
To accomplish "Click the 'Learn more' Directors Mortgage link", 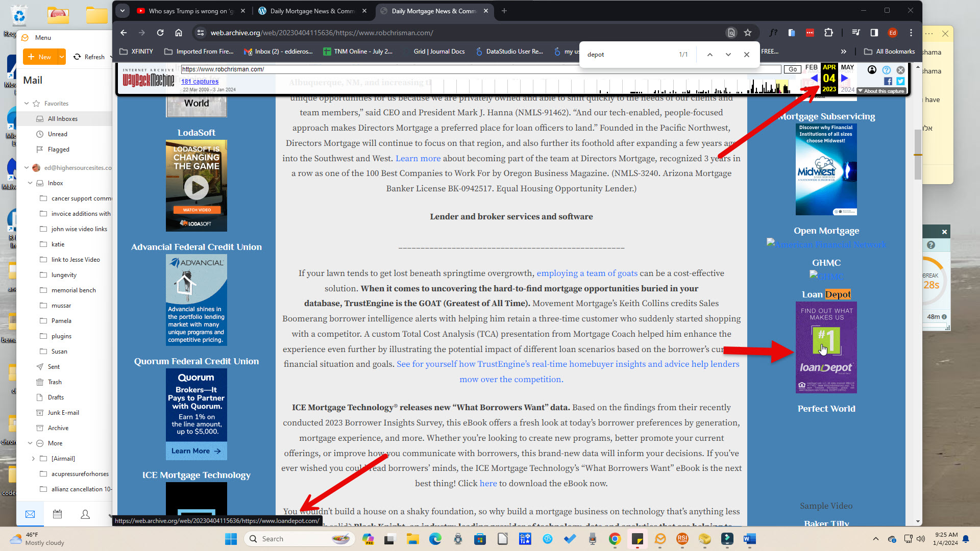I will [x=418, y=159].
